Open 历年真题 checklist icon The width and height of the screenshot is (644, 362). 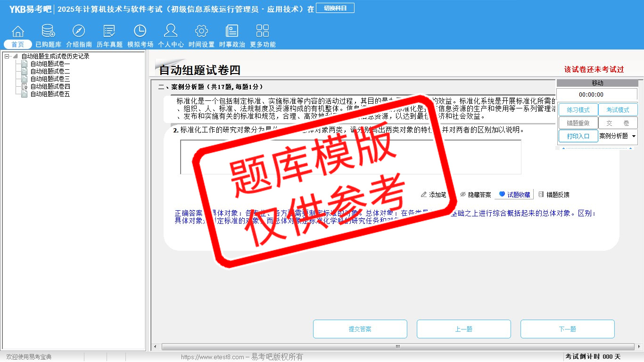click(109, 32)
